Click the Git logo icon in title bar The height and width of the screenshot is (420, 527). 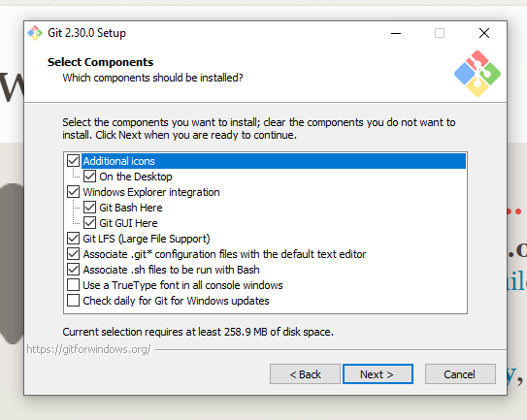coord(35,33)
